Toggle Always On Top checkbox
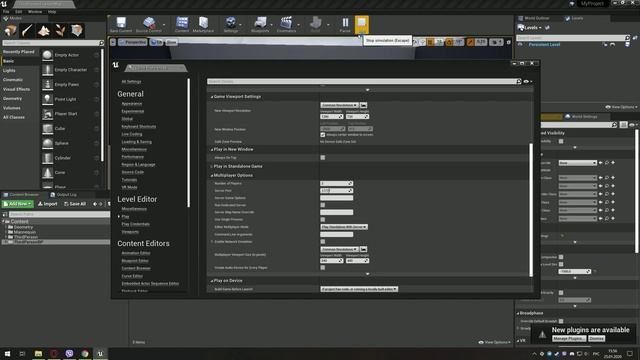The height and width of the screenshot is (360, 640). coord(323,158)
